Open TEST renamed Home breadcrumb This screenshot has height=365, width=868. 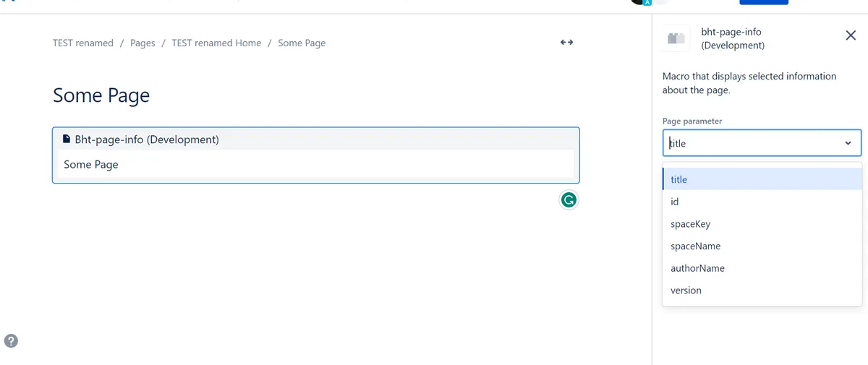[216, 43]
